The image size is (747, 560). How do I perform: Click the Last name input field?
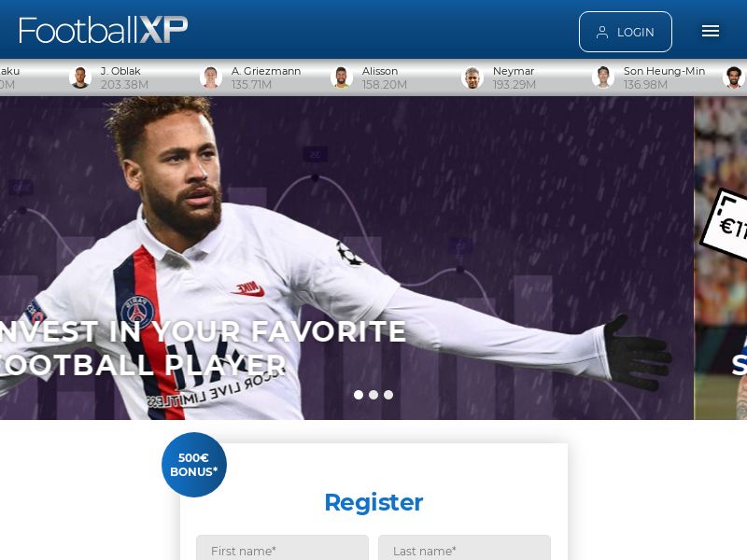pos(464,549)
